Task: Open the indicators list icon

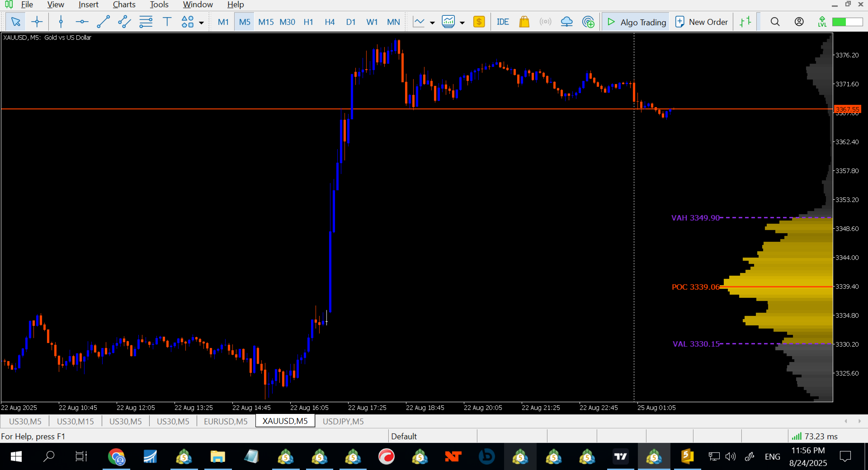Action: (448, 22)
